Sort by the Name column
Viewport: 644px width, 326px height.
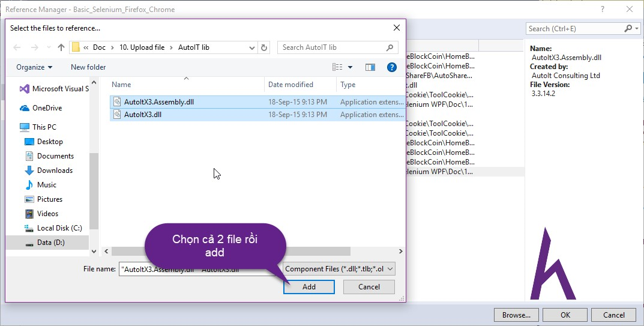pyautogui.click(x=121, y=85)
